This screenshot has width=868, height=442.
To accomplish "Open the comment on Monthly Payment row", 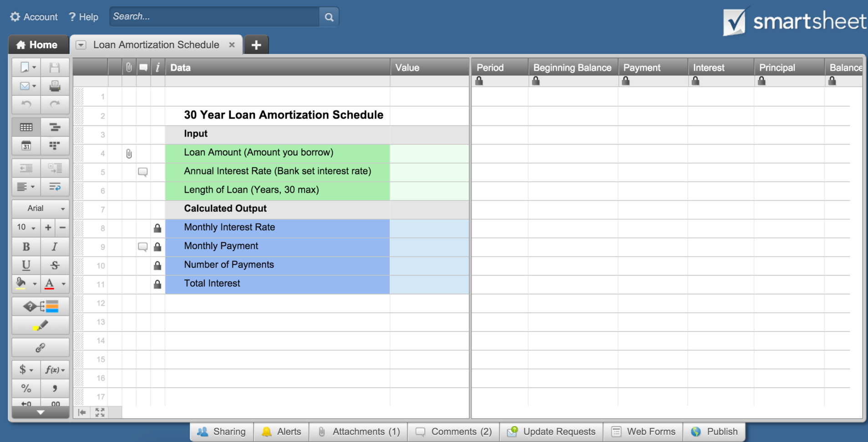I will coord(142,247).
